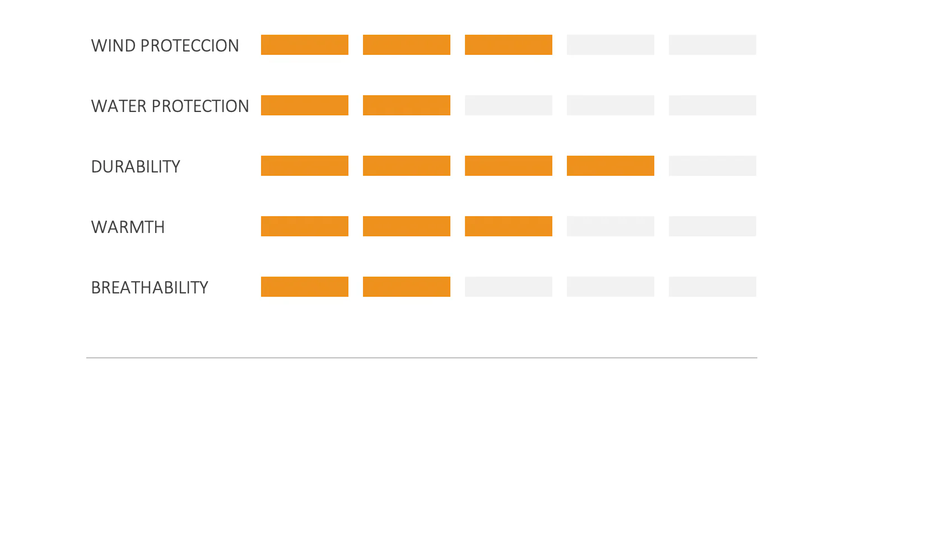Click the WARMTH label
This screenshot has width=931, height=560.
(128, 227)
